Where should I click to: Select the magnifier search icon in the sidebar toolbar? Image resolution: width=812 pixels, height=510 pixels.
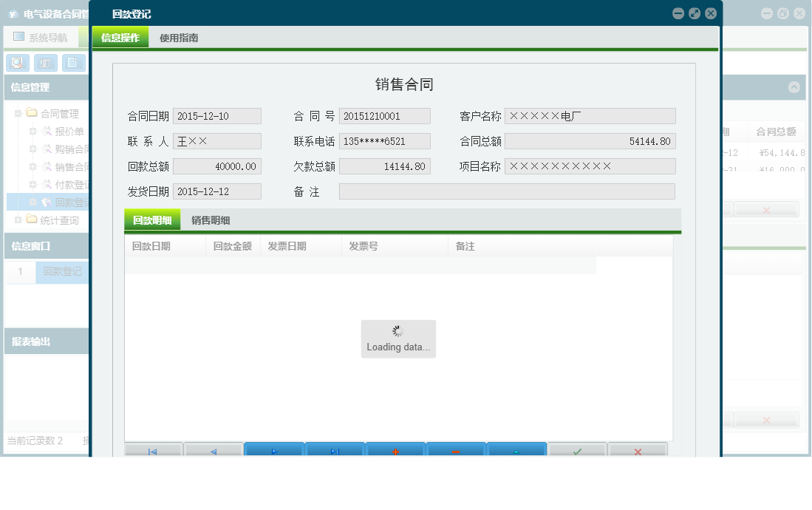click(x=16, y=63)
